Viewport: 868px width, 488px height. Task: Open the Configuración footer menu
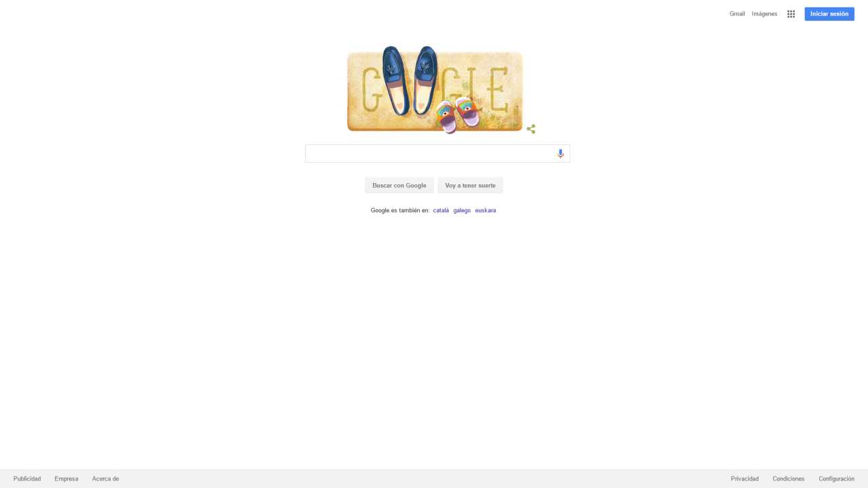pos(836,479)
